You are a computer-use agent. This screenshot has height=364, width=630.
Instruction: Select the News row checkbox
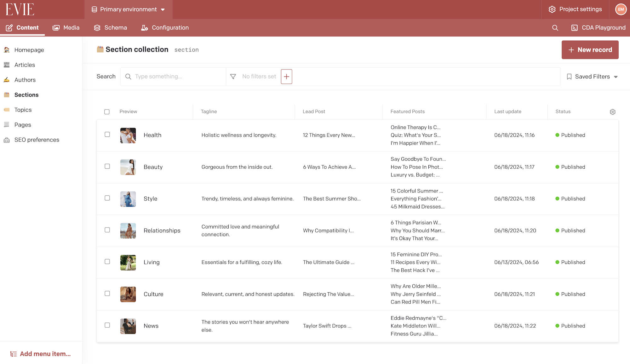(x=107, y=325)
